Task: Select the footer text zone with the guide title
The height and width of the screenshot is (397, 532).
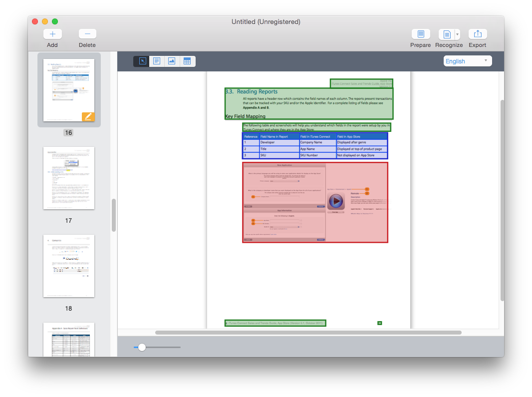Action: [x=275, y=323]
